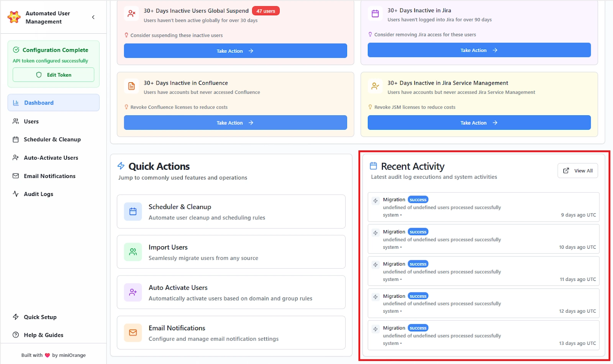Click the Recent Activity calendar icon

373,166
